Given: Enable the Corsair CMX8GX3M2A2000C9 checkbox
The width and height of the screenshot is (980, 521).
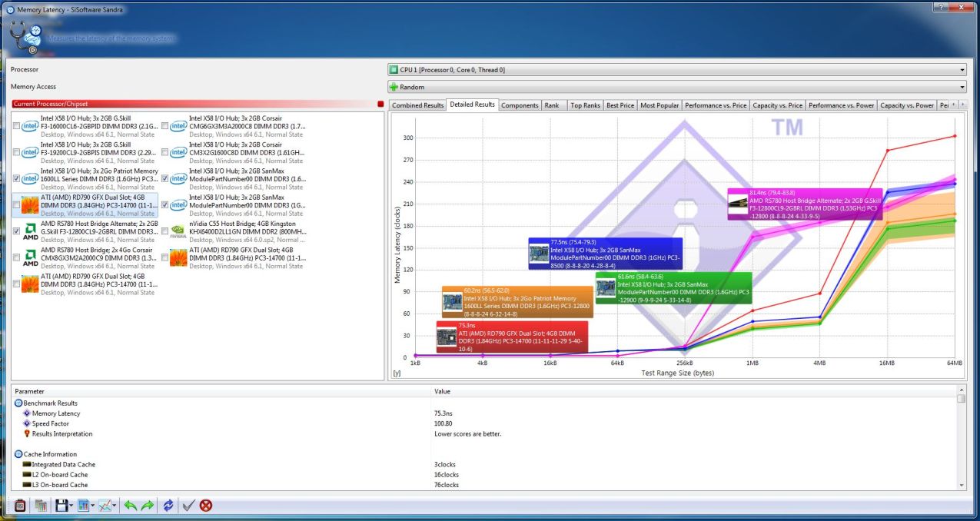Looking at the screenshot, I should pyautogui.click(x=16, y=257).
